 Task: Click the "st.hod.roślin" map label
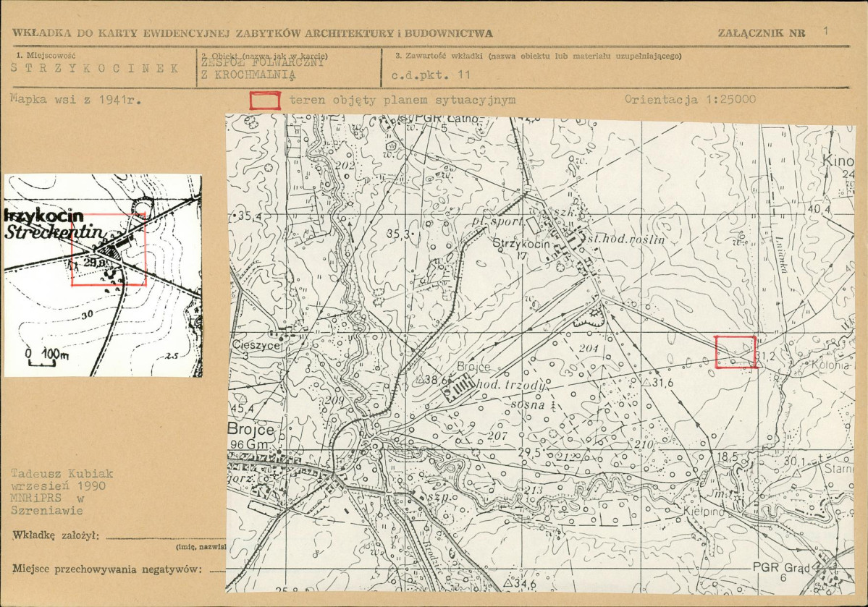[625, 239]
